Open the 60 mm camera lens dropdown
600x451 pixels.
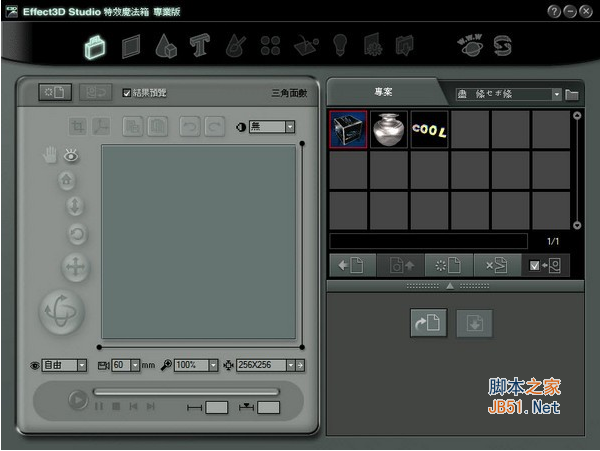126,365
